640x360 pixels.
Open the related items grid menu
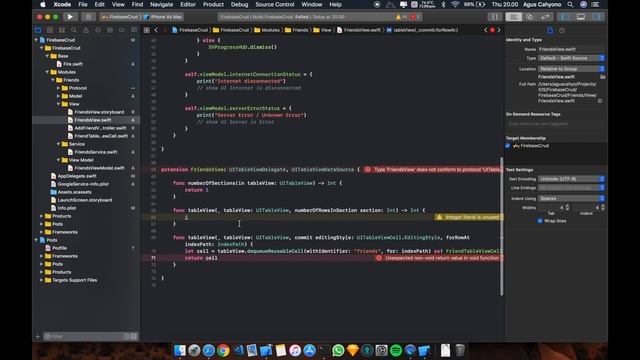147,30
